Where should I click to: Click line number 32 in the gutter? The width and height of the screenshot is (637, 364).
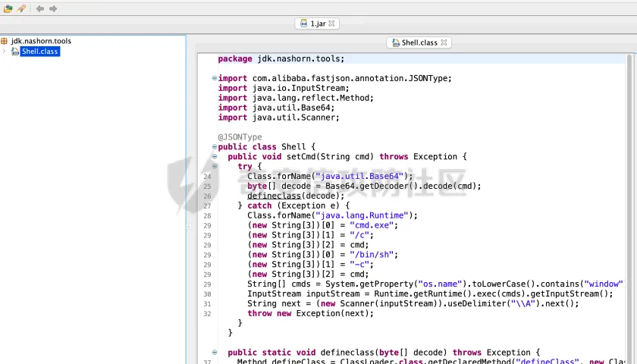tap(207, 314)
